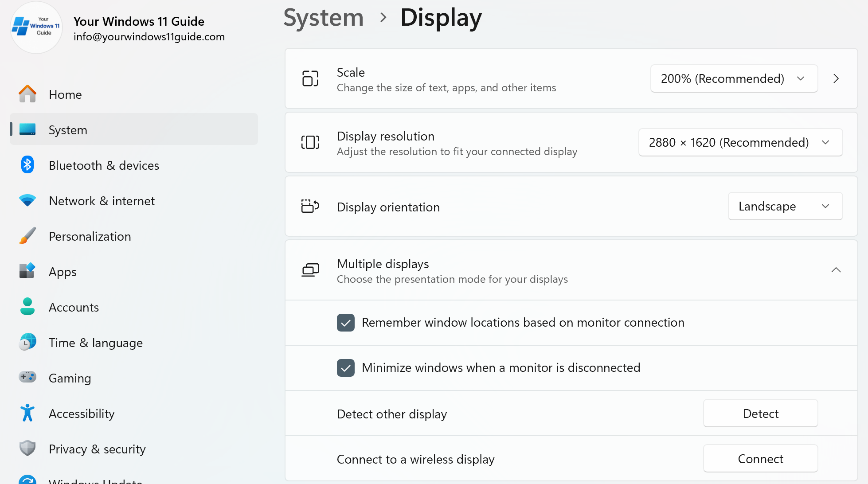Click the Scale setting icon
The width and height of the screenshot is (868, 484).
pos(310,78)
